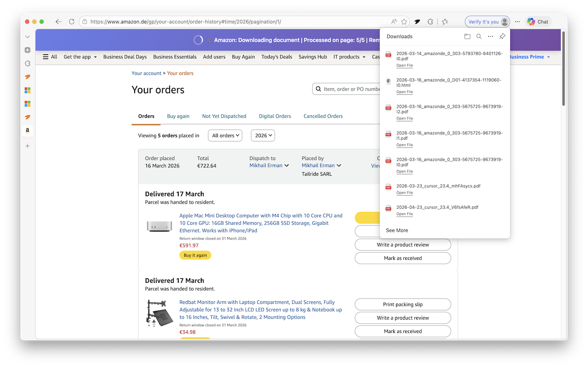The width and height of the screenshot is (588, 368).
Task: Select the Orders tab
Action: click(x=146, y=116)
